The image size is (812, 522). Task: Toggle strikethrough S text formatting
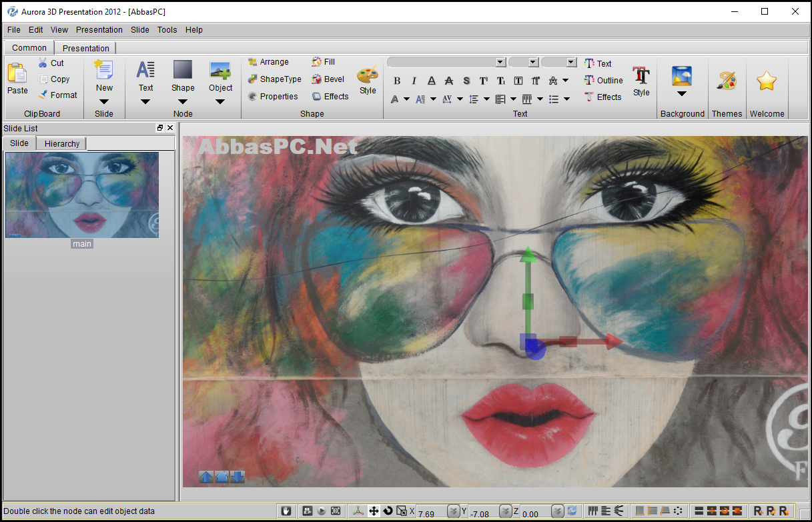466,81
